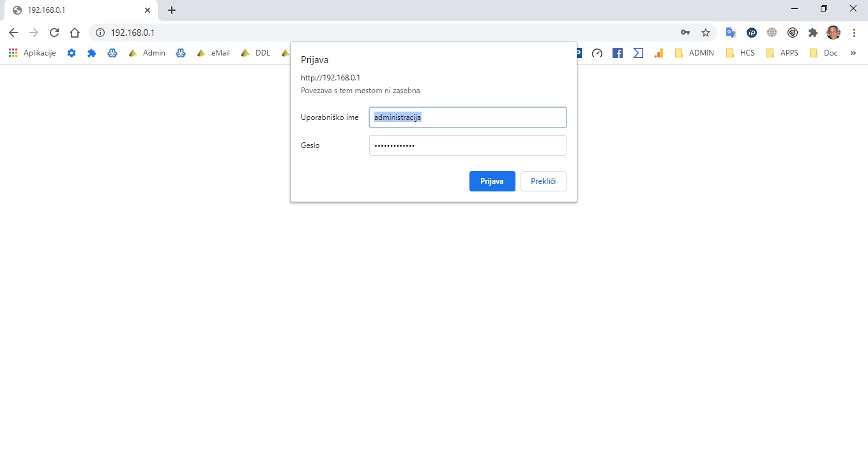Expand the APPS bookmarks folder
The width and height of the screenshot is (868, 469).
click(782, 53)
